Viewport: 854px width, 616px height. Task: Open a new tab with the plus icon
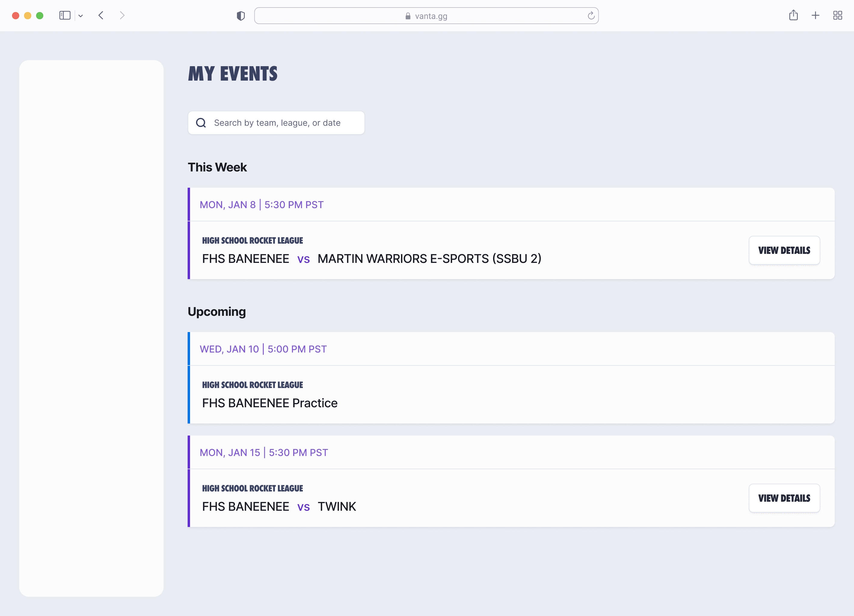[x=816, y=15]
